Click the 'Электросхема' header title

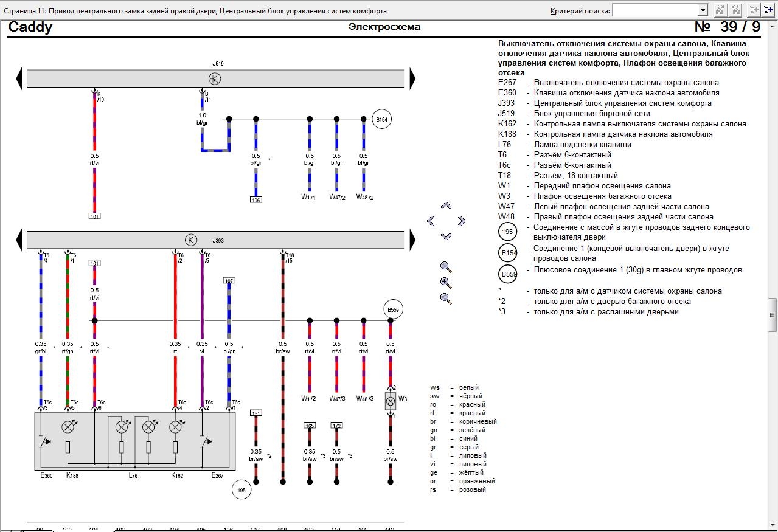click(384, 27)
